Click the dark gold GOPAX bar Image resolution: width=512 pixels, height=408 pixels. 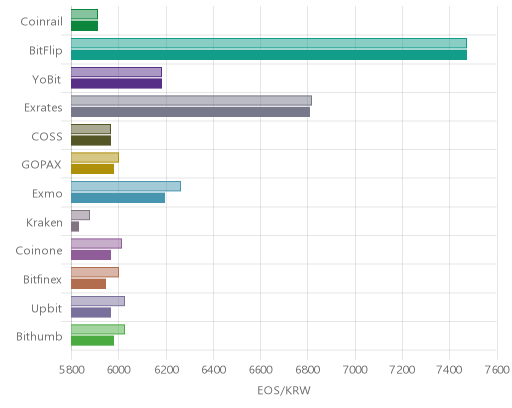93,169
